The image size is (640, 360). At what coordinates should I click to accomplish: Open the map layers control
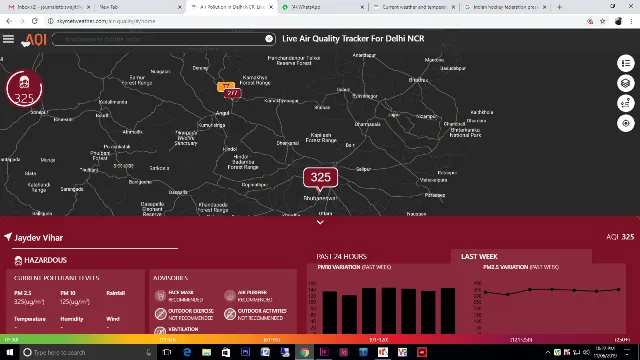(x=625, y=83)
